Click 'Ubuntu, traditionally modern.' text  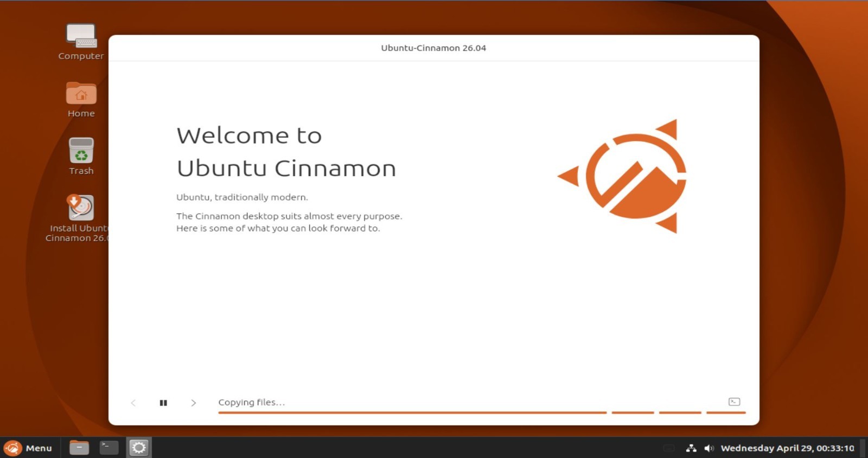point(242,197)
